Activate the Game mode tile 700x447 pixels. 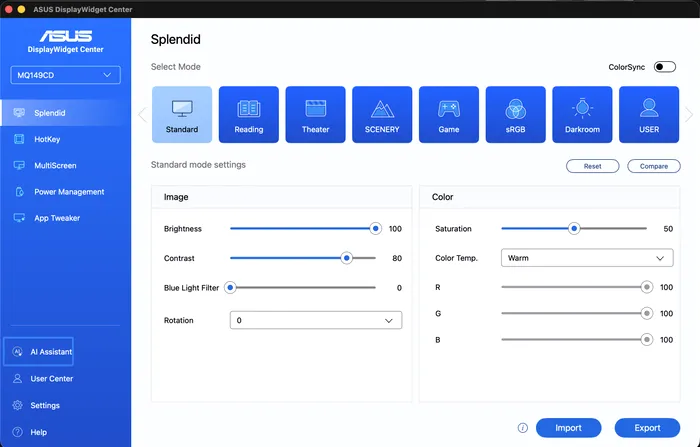pos(449,115)
